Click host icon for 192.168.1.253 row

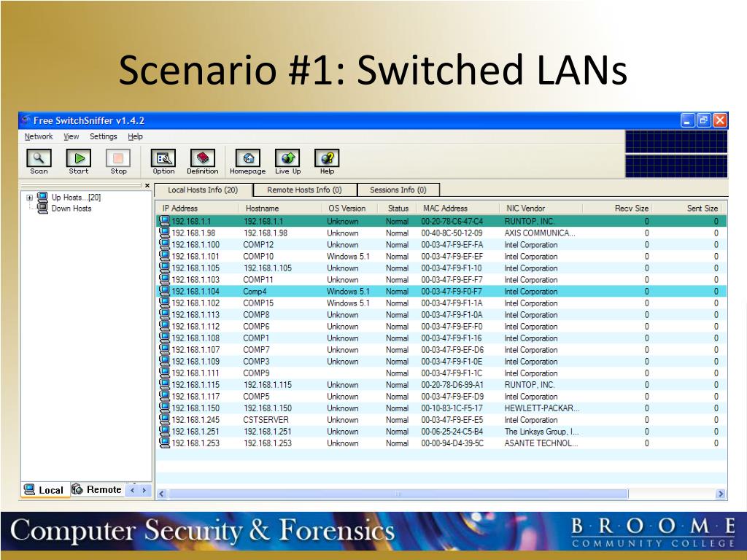[x=164, y=443]
